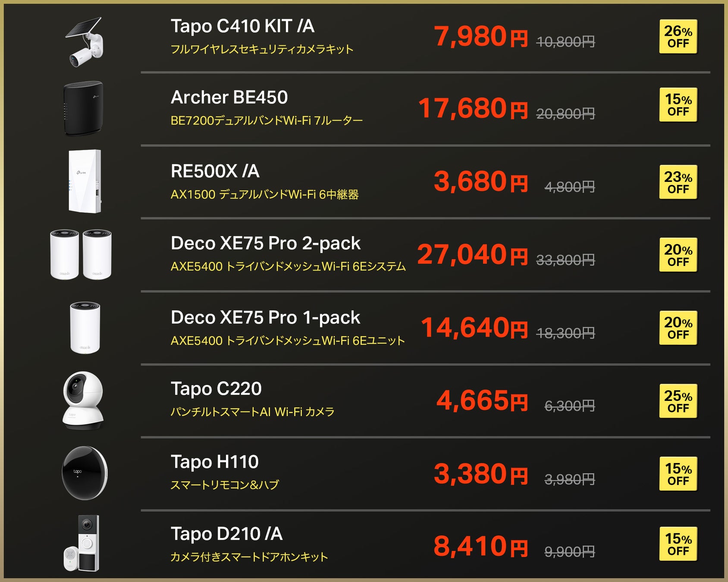The height and width of the screenshot is (582, 728).
Task: Click the Archer BE450 router image
Action: (83, 108)
